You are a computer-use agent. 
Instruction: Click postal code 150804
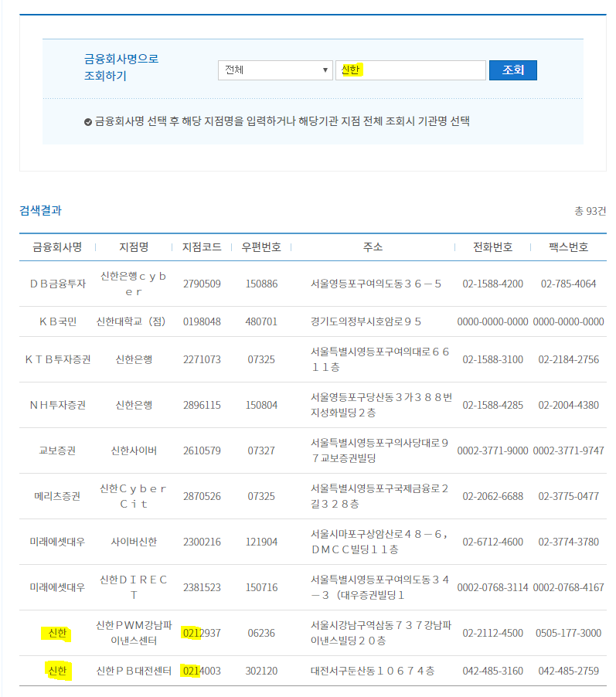pos(261,405)
